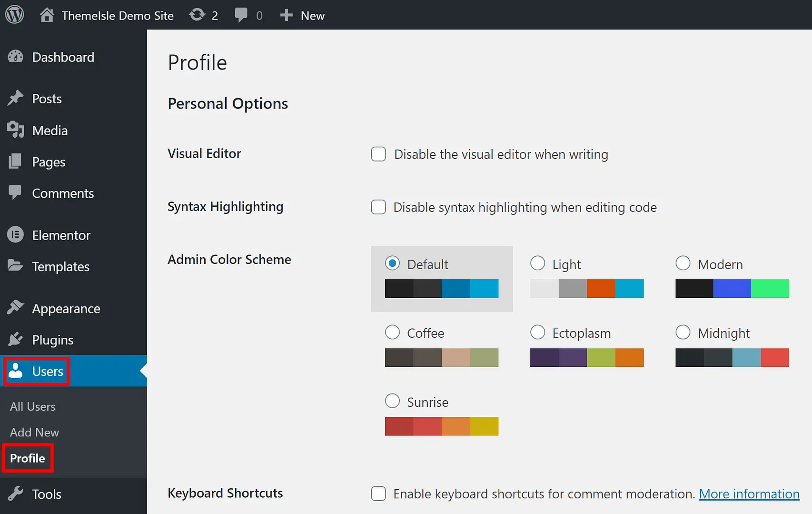
Task: Disable syntax highlighting when editing code
Action: 378,207
